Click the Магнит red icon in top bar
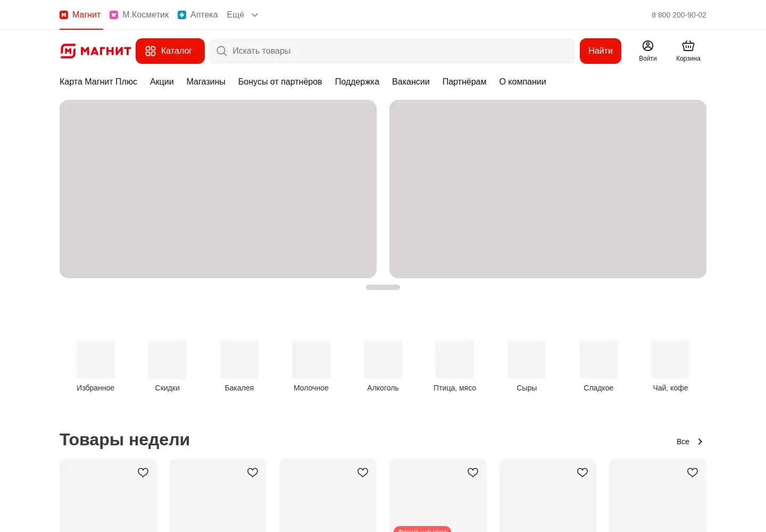The height and width of the screenshot is (532, 766). (64, 15)
